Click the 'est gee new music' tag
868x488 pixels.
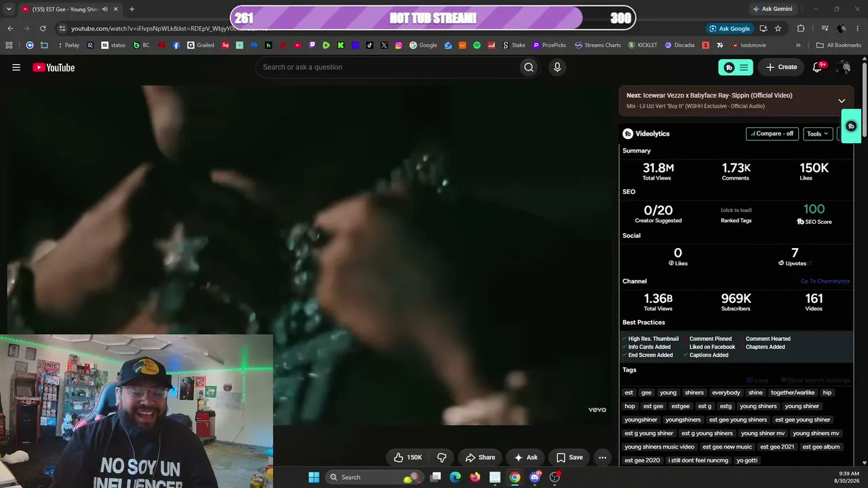pyautogui.click(x=728, y=447)
